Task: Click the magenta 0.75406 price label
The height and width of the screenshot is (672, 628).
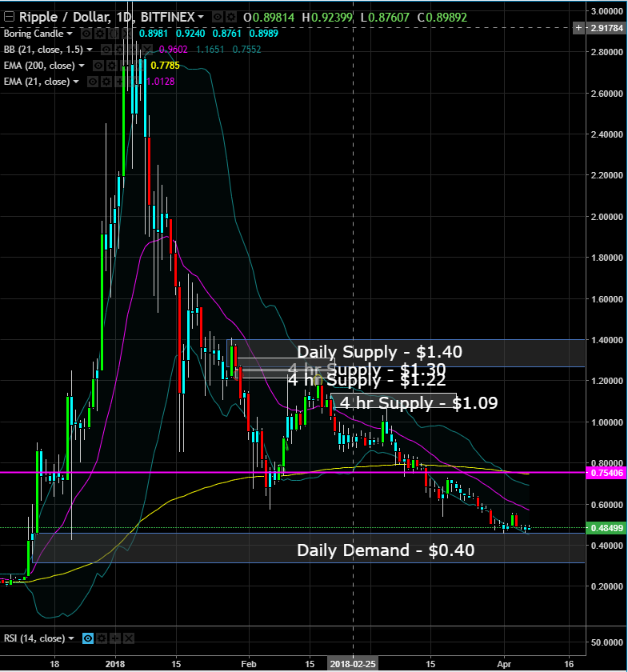Action: (x=606, y=473)
